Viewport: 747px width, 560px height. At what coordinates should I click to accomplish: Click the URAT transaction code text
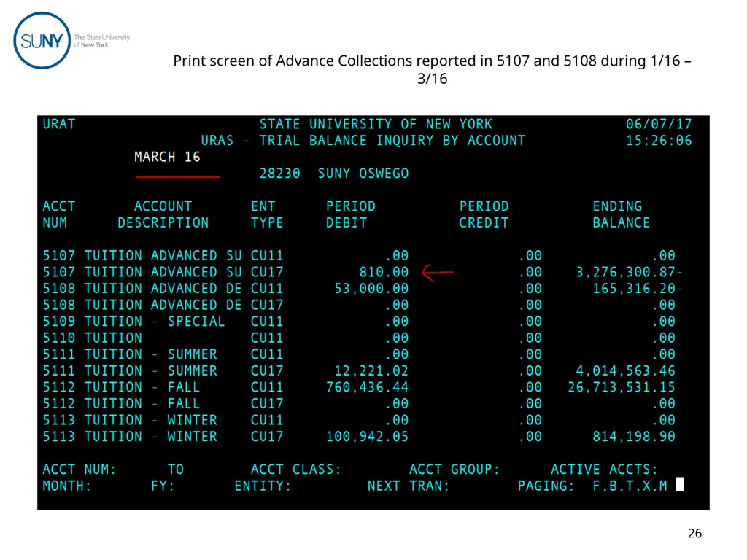tap(59, 124)
